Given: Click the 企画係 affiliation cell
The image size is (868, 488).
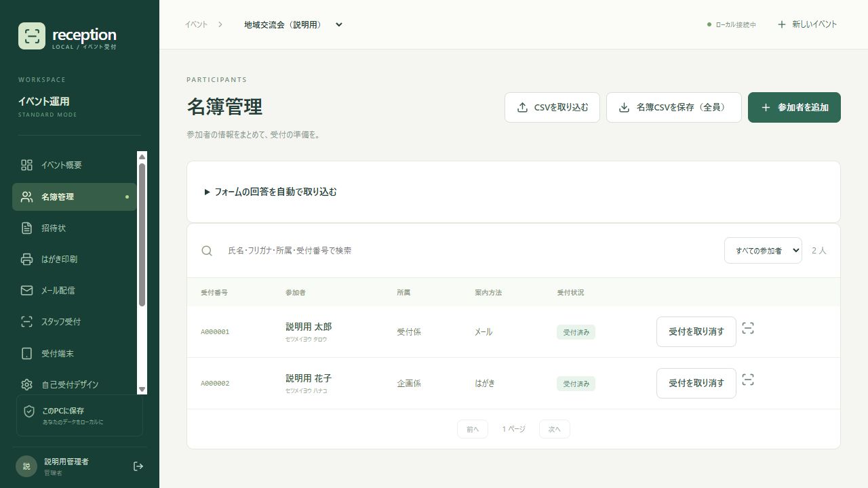Looking at the screenshot, I should [409, 384].
